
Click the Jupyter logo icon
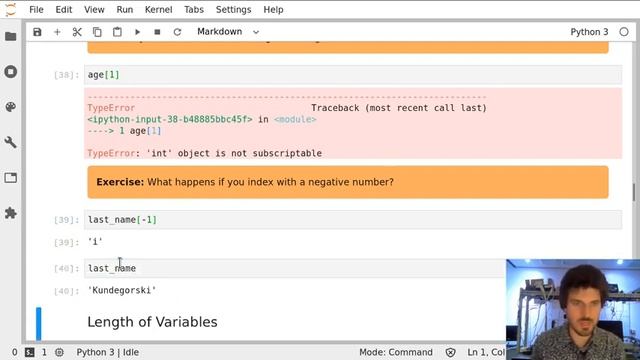coord(11,9)
